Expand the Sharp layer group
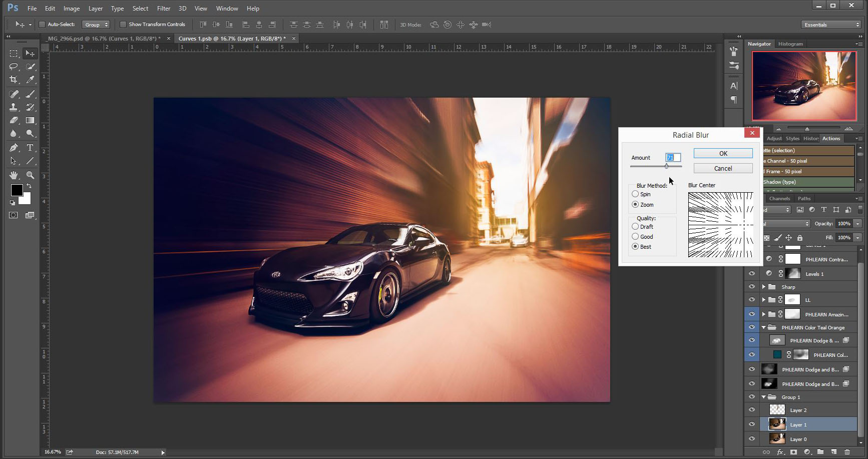 [764, 287]
